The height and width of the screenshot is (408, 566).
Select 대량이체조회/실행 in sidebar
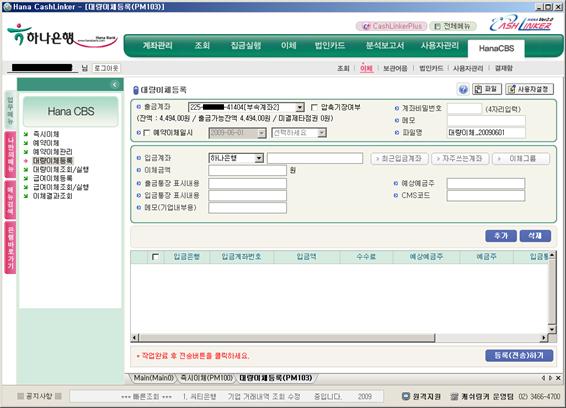point(61,169)
